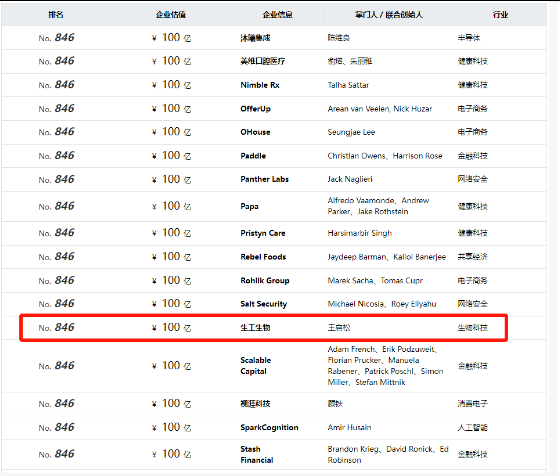This screenshot has height=476, width=560.
Task: Click 电子商务 industry in OHouse row
Action: pos(472,132)
